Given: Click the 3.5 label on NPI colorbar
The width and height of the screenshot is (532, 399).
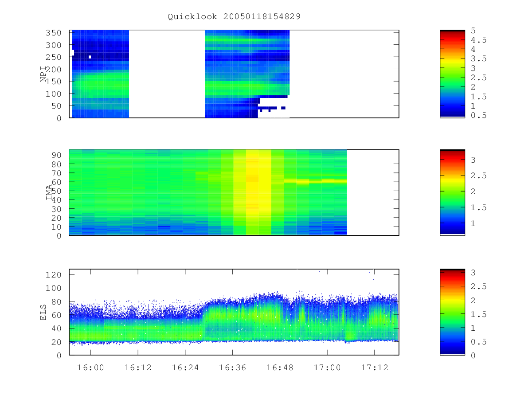Looking at the screenshot, I should pyautogui.click(x=479, y=59).
